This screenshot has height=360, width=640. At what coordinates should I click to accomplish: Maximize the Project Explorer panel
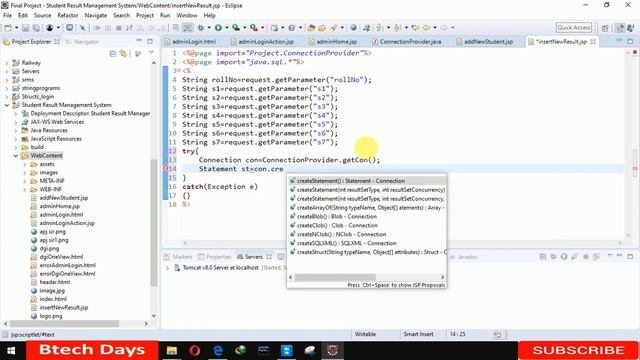pos(150,41)
